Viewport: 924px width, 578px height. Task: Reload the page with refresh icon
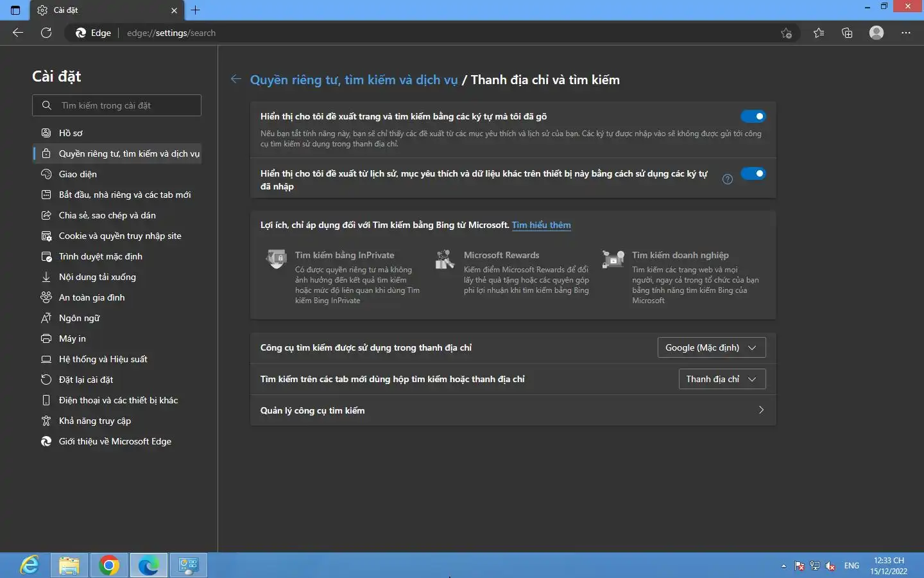[46, 33]
